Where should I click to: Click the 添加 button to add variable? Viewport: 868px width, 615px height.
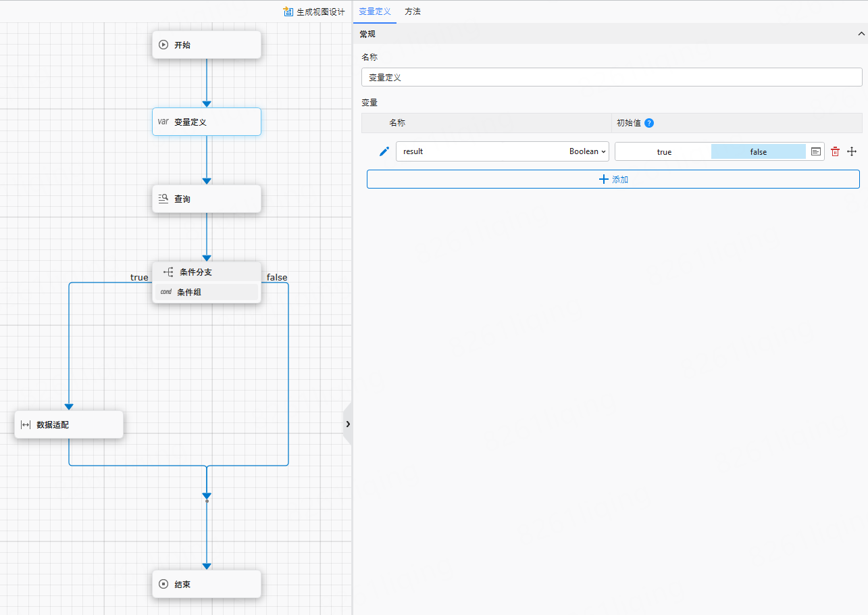click(x=613, y=179)
